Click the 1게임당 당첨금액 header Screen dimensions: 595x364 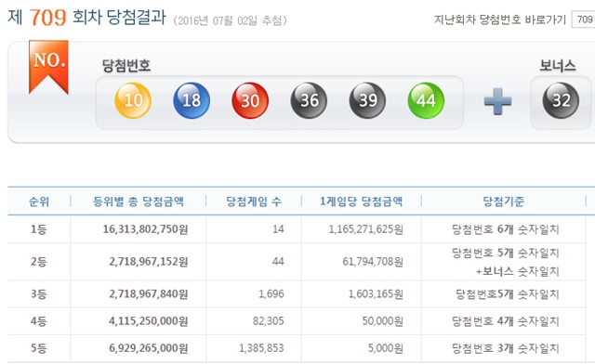pos(362,201)
